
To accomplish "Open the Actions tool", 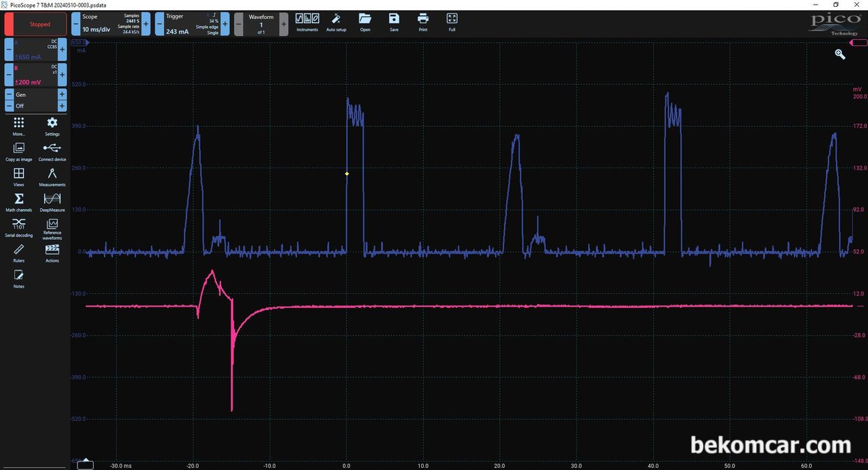I will click(52, 253).
